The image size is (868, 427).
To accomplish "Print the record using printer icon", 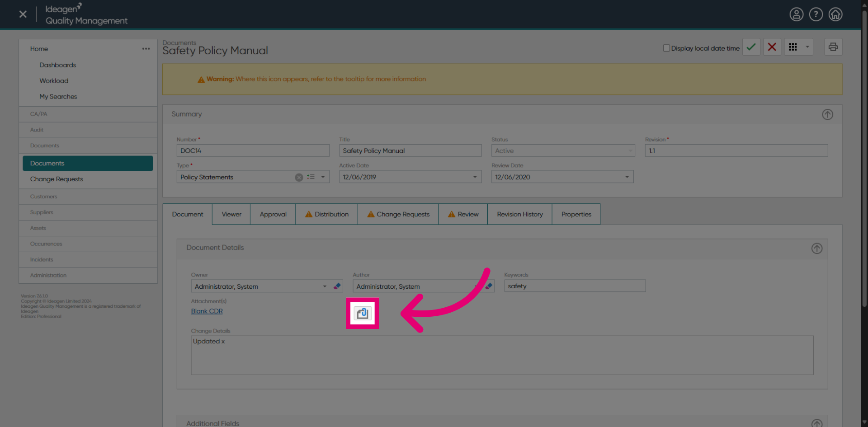I will click(x=833, y=47).
